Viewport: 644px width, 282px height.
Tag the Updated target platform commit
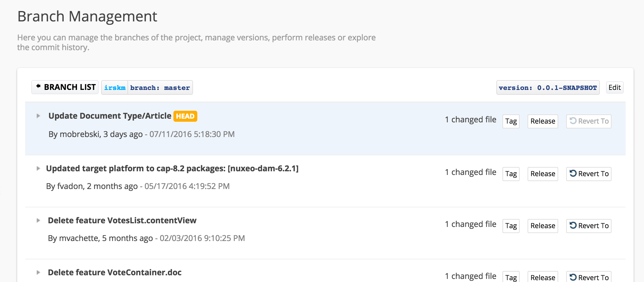(x=511, y=174)
